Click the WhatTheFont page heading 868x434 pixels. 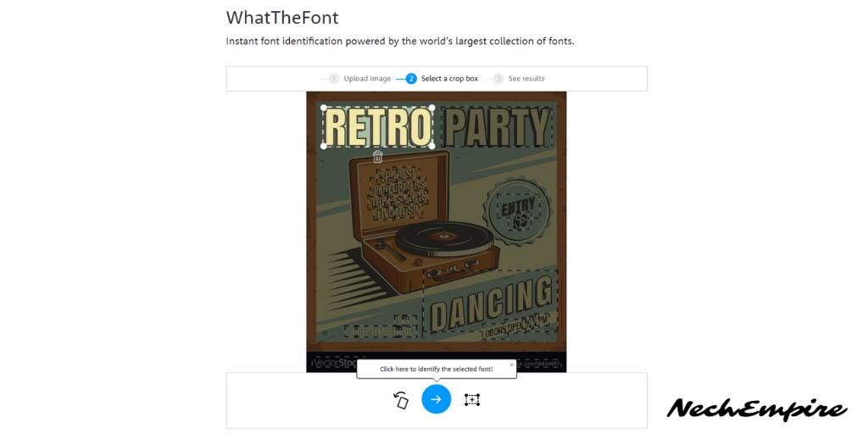point(282,18)
